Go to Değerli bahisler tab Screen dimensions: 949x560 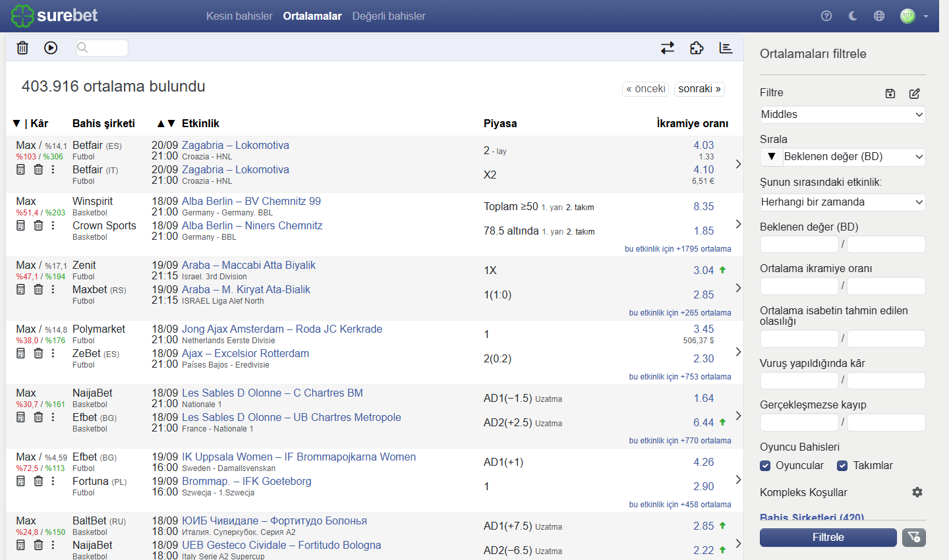pyautogui.click(x=389, y=16)
